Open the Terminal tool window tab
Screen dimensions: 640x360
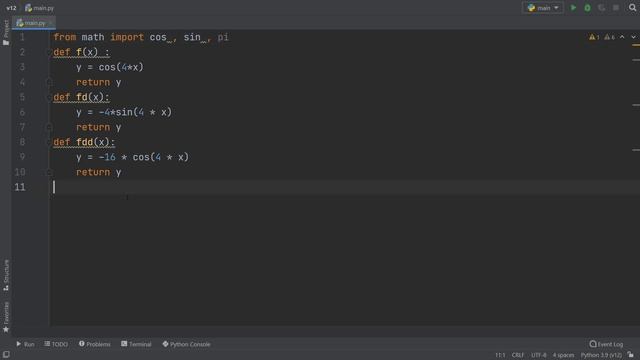136,344
